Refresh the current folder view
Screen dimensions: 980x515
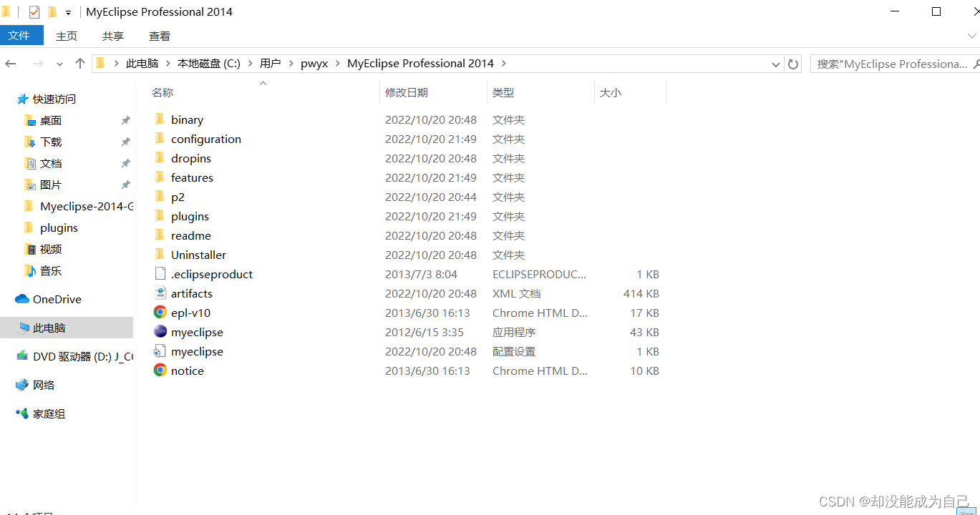[793, 64]
